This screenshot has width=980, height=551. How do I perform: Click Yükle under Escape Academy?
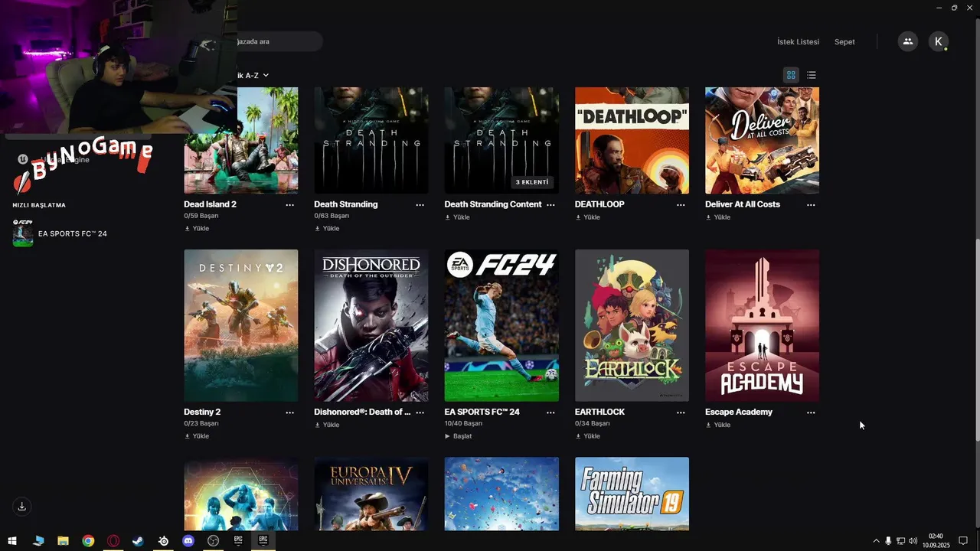[x=717, y=425]
